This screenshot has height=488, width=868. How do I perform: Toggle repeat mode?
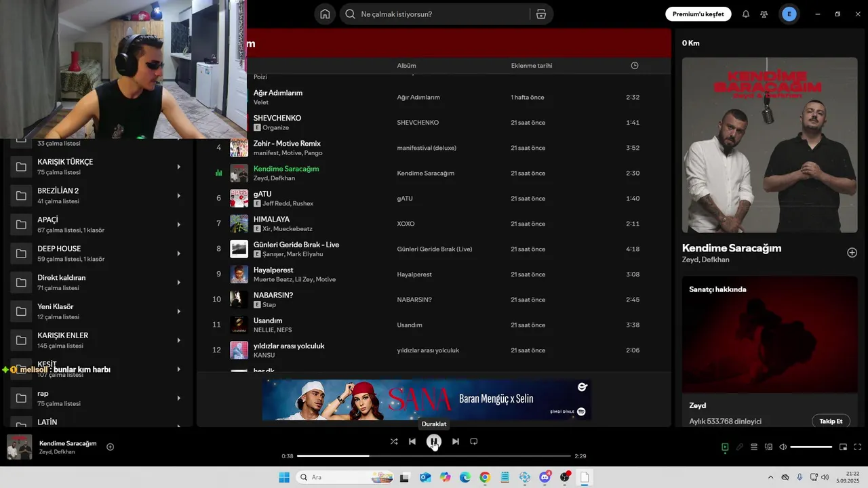(x=474, y=441)
